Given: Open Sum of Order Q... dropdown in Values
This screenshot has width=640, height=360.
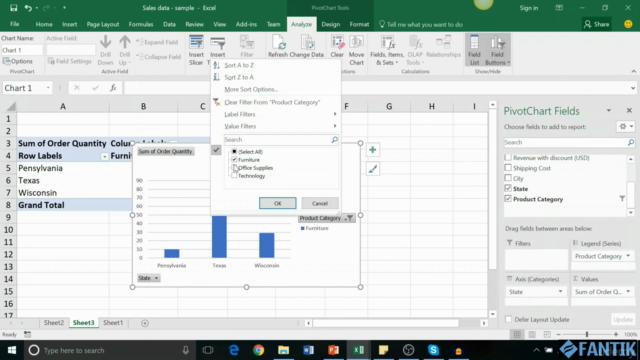Looking at the screenshot, I should click(628, 291).
